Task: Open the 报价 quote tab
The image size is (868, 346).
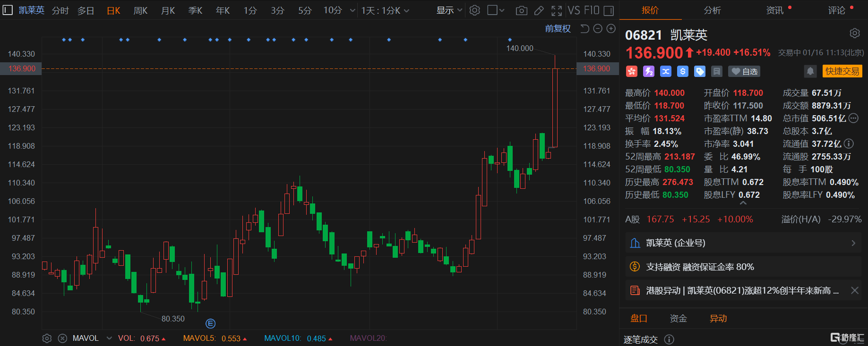Action: (x=650, y=10)
